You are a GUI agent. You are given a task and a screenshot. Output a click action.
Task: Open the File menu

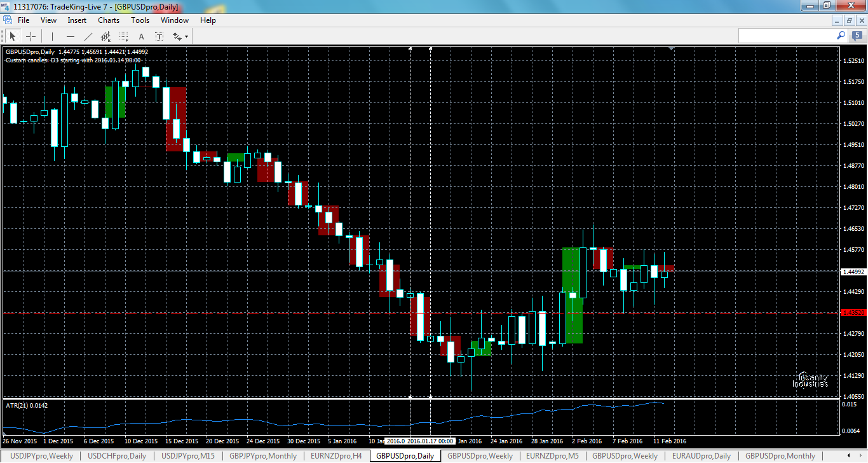(24, 20)
